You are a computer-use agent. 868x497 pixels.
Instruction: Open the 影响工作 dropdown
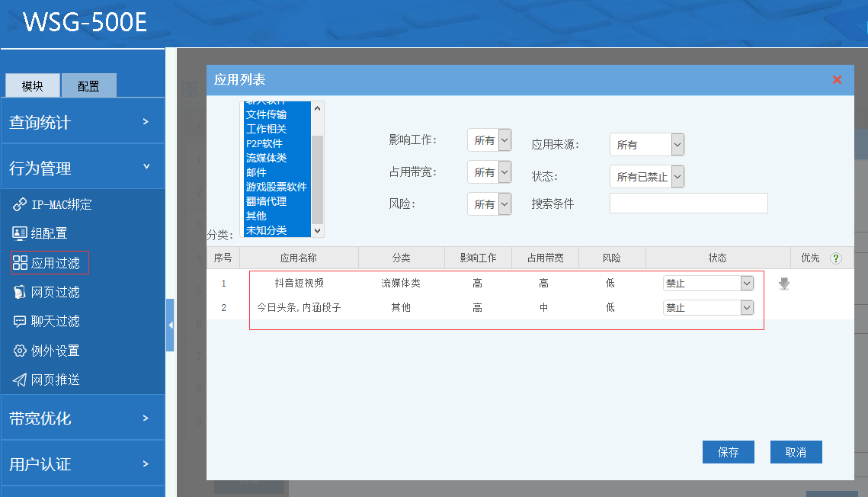click(488, 140)
